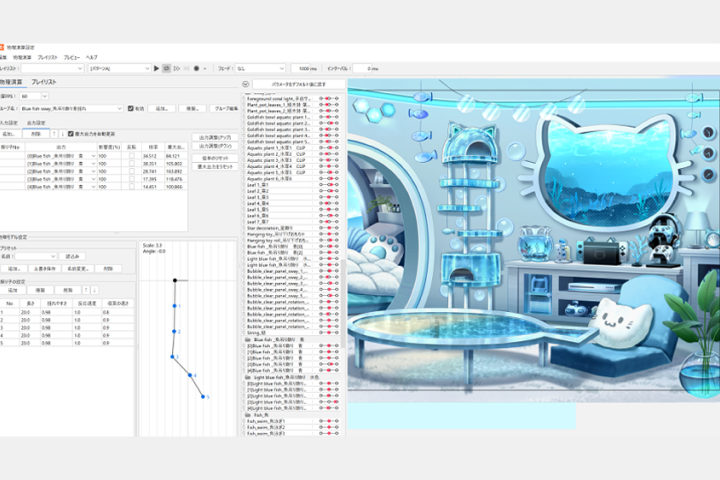Adjust the String parameter slider
The width and height of the screenshot is (720, 480).
[329, 333]
